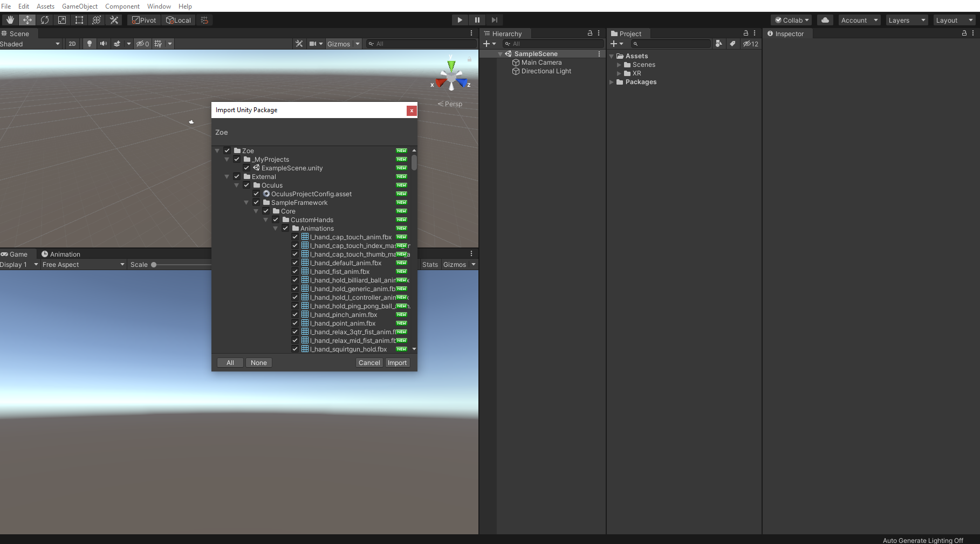
Task: Click the None button in dialog
Action: pos(258,363)
